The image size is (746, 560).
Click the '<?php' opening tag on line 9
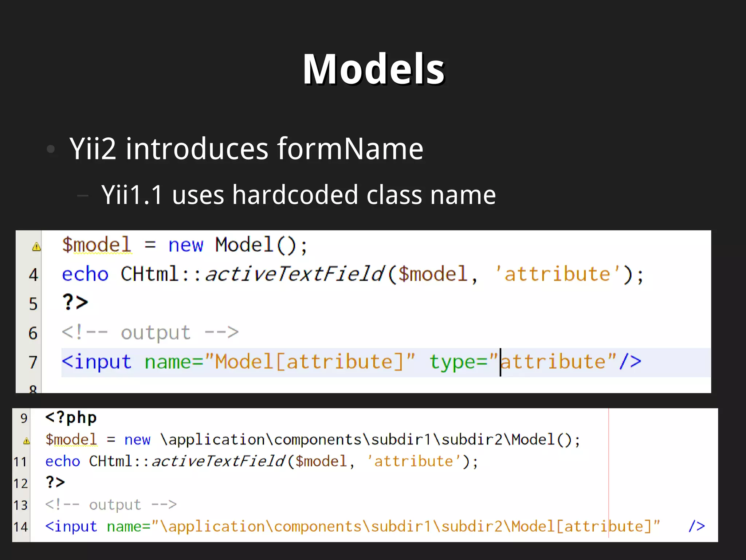(x=71, y=418)
